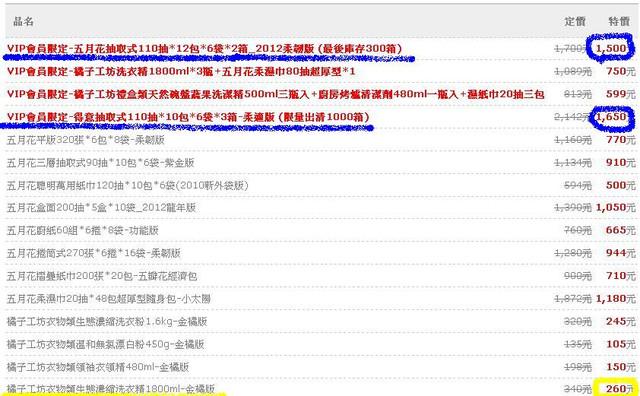Click the 150元 special price

click(x=621, y=367)
